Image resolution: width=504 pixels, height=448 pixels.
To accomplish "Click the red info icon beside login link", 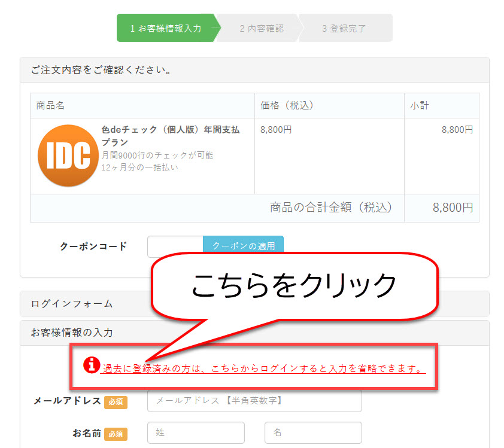I will [x=91, y=364].
